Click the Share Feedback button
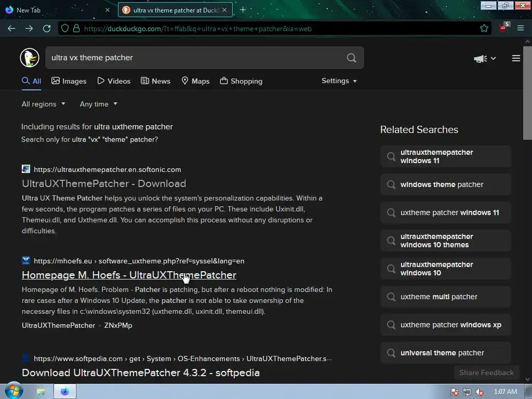 486,373
